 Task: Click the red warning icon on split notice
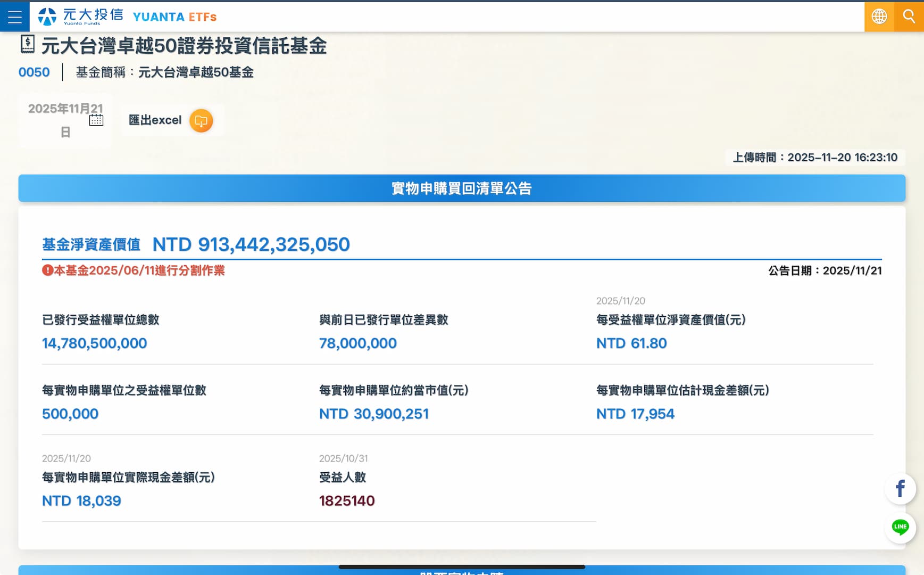coord(47,270)
